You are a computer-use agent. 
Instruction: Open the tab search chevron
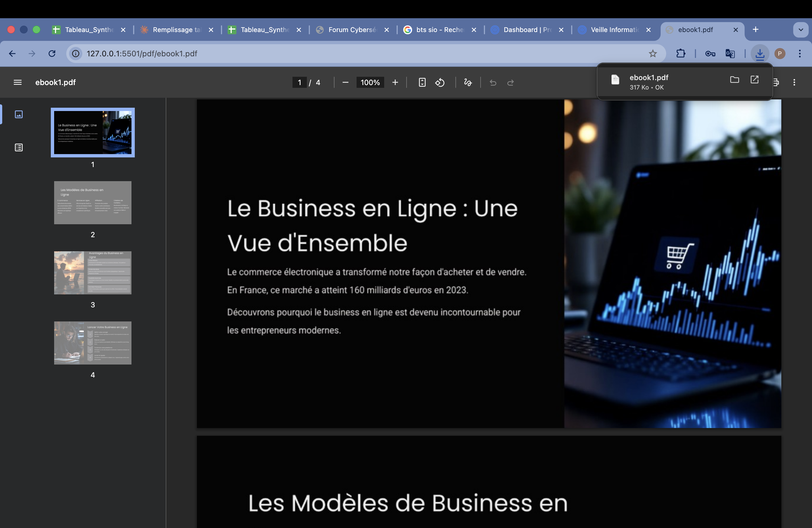tap(801, 30)
